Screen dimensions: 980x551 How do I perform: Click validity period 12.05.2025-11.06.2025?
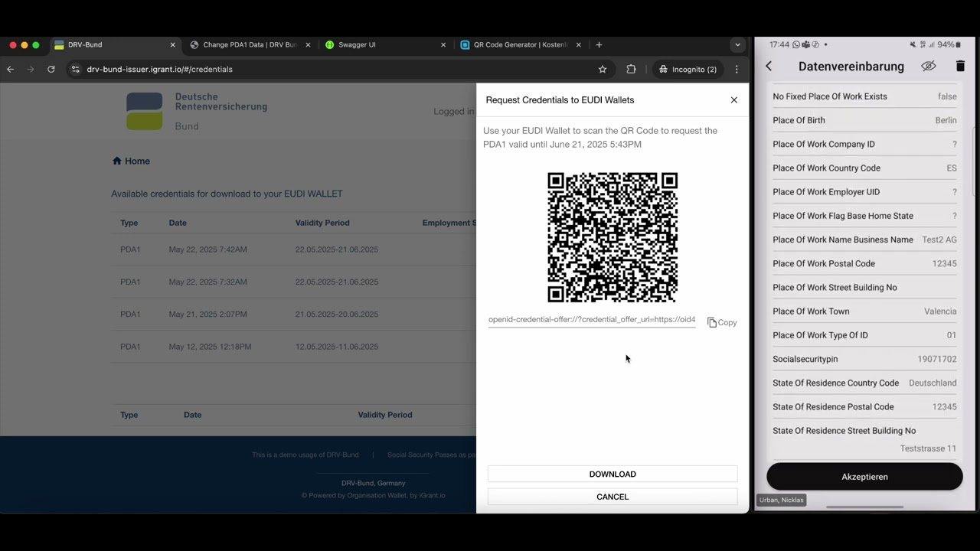pyautogui.click(x=337, y=347)
